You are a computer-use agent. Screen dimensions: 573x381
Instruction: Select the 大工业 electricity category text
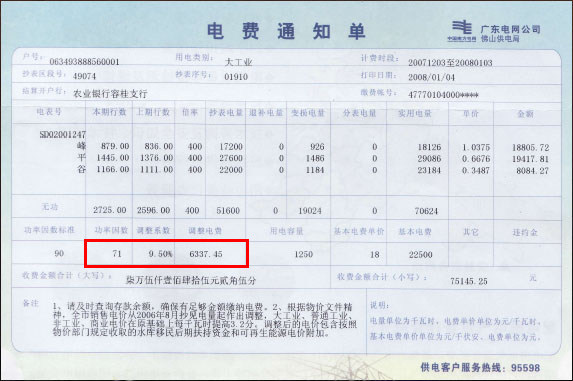pyautogui.click(x=238, y=62)
